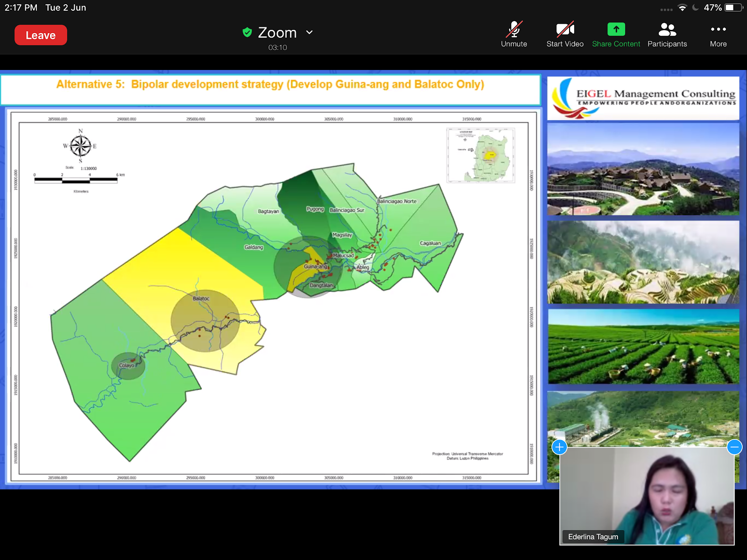747x560 pixels.
Task: Tap the green encryption shield icon
Action: (x=247, y=32)
